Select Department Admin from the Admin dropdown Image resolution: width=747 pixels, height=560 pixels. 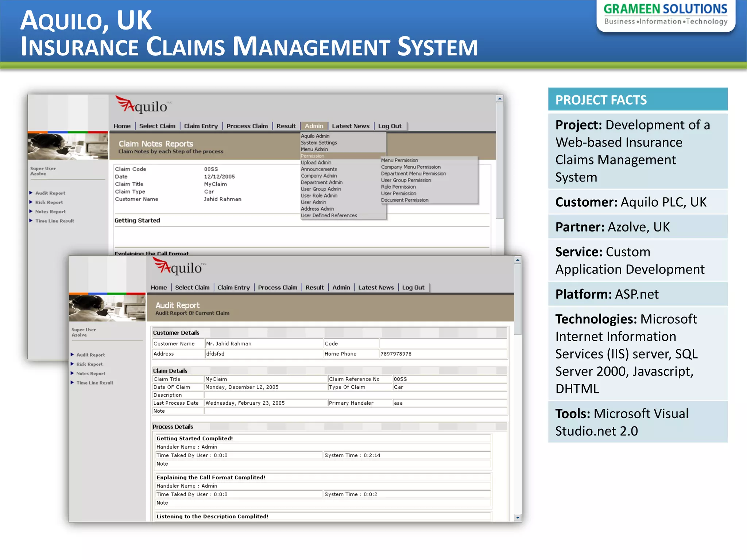point(322,182)
